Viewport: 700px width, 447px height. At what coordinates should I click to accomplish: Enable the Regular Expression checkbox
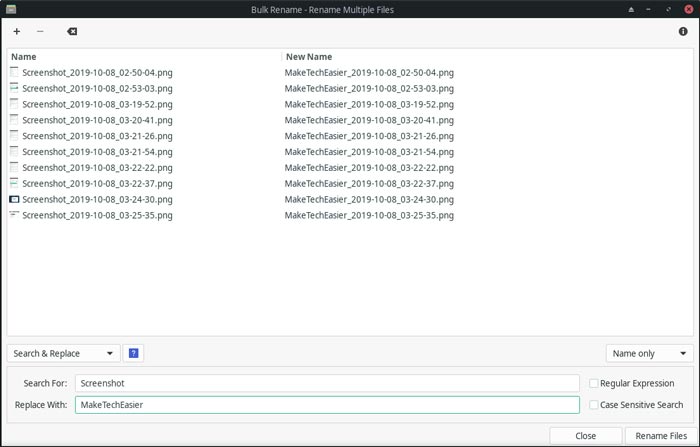(x=594, y=383)
